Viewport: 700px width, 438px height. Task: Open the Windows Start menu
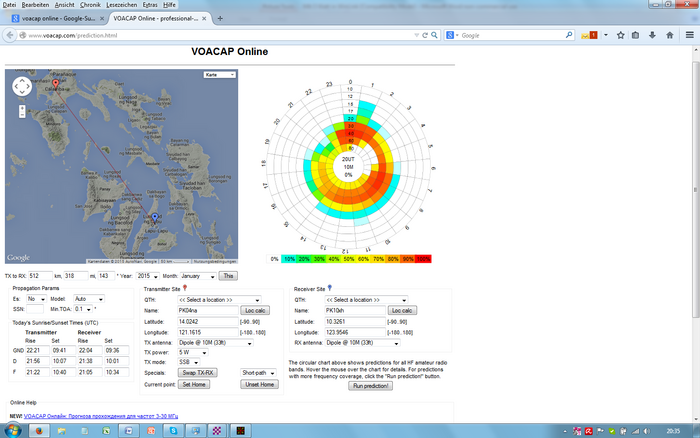12,431
